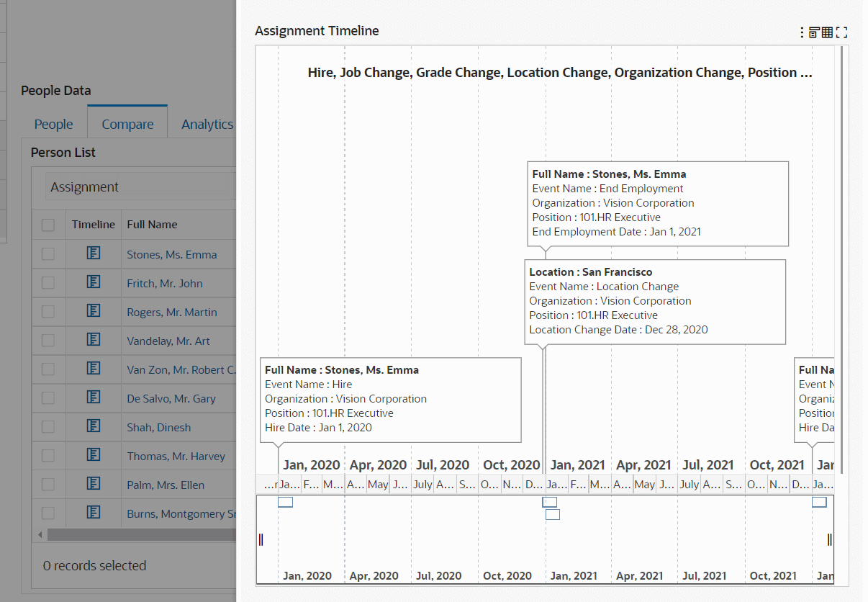Screen dimensions: 868x602
Task: Open timeline for Rogers, Mr. Martin
Action: point(94,310)
